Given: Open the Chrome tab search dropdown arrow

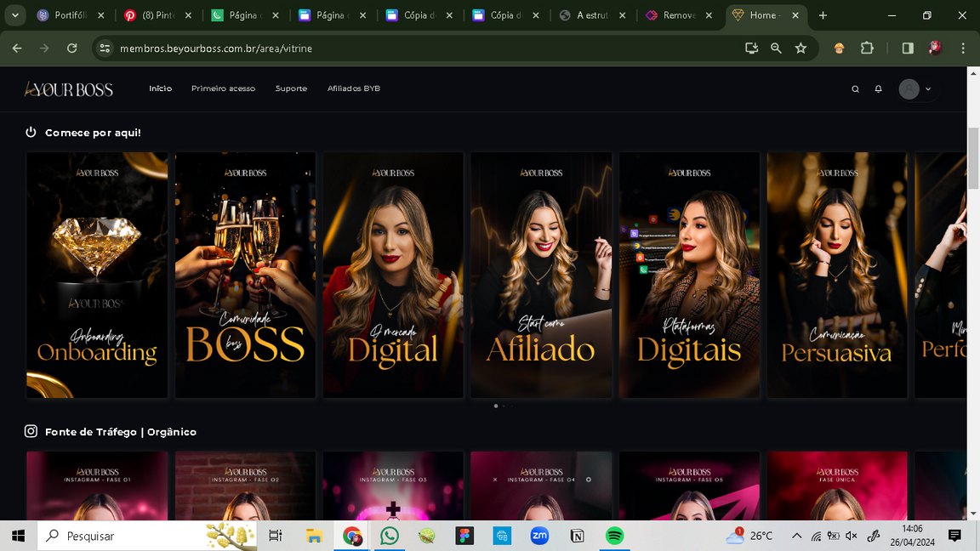Looking at the screenshot, I should point(15,15).
